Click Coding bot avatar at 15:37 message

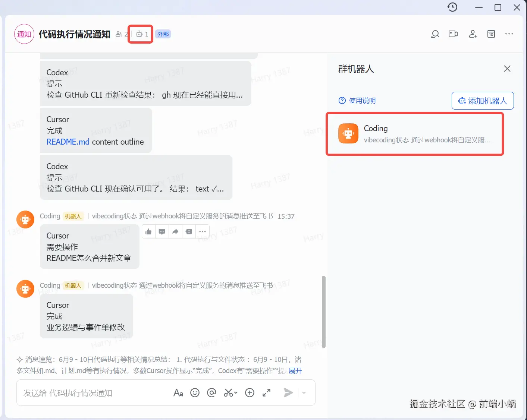click(25, 220)
